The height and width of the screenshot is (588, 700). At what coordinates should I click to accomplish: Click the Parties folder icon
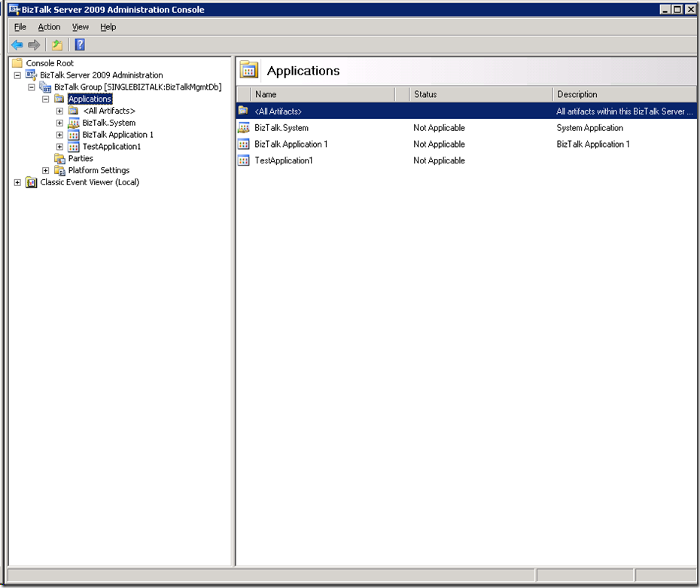point(59,159)
